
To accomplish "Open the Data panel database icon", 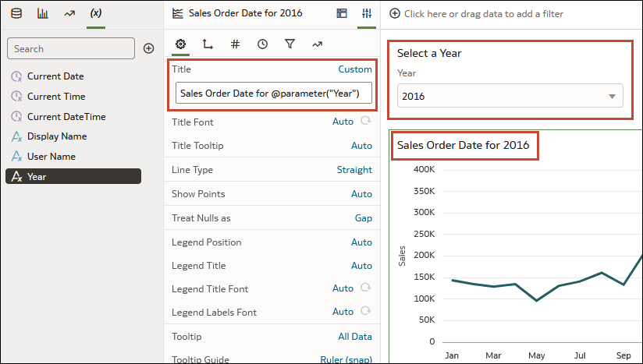I will [16, 13].
